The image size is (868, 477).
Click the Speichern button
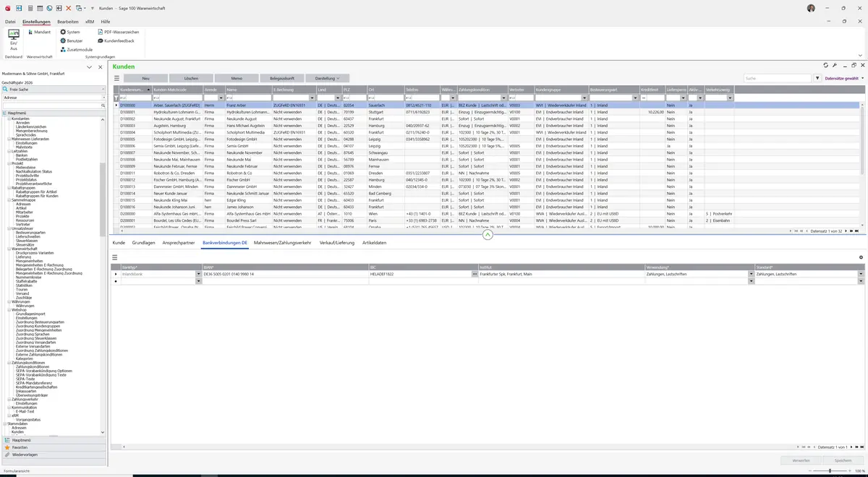843,460
